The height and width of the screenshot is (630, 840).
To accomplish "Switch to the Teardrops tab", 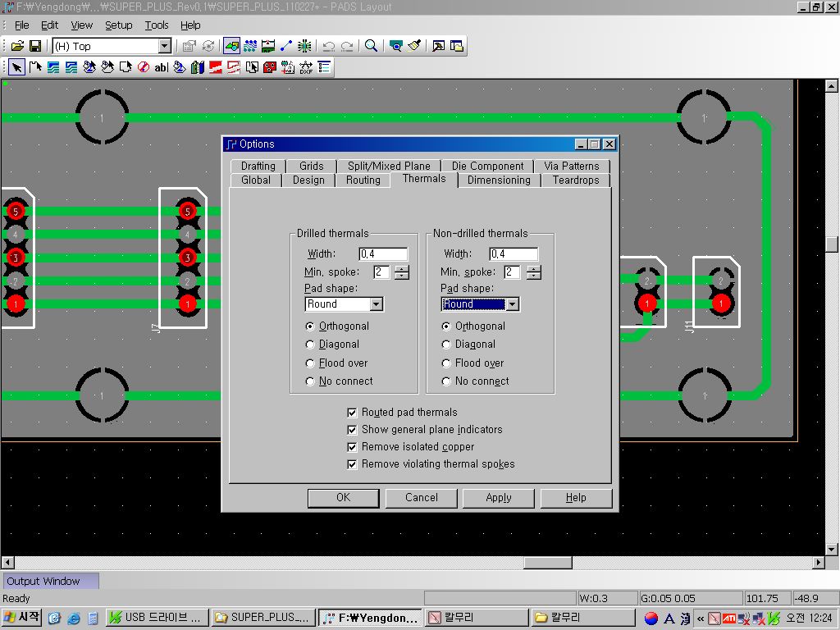I will tap(576, 180).
